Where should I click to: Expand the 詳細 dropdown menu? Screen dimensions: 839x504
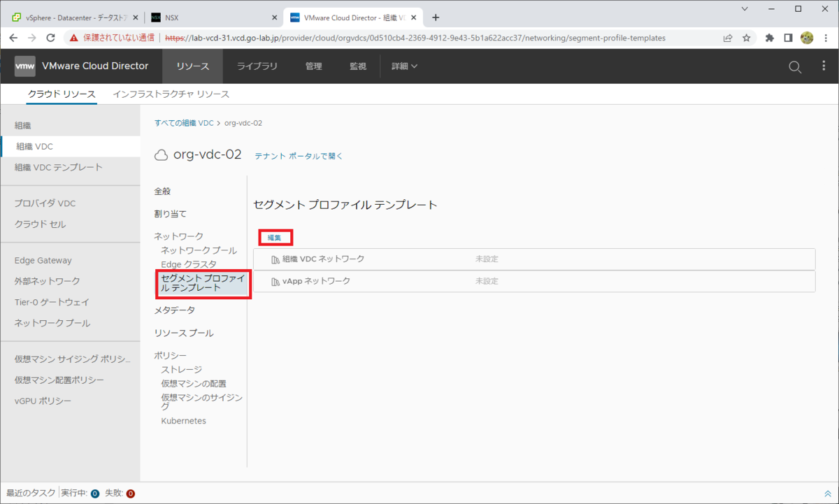404,66
